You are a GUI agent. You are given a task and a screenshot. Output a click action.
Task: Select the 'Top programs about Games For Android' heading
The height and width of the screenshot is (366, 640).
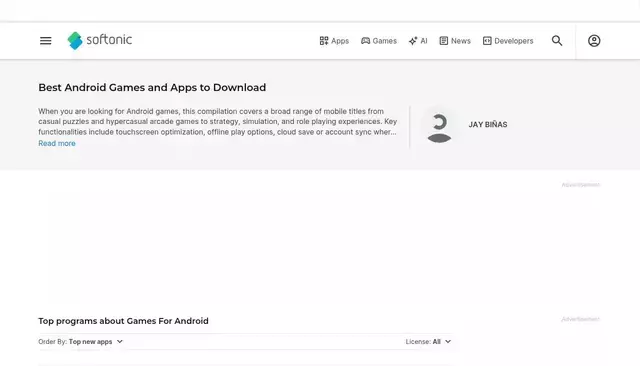point(123,321)
